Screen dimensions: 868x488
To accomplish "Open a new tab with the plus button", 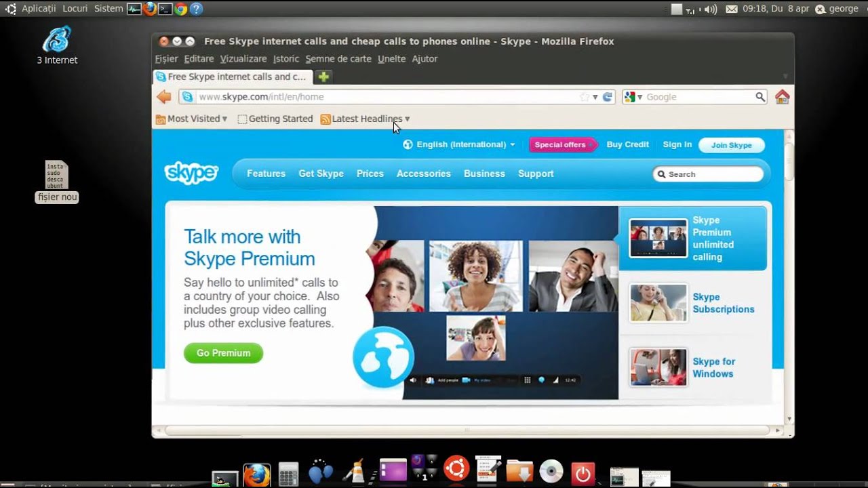I will pyautogui.click(x=323, y=77).
